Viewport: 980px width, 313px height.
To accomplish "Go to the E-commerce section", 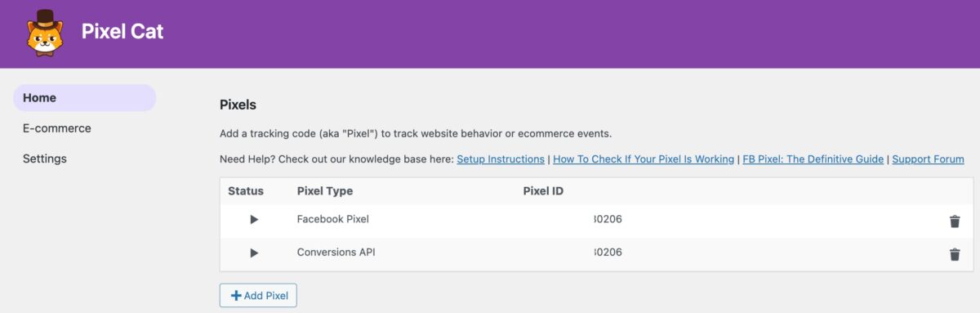I will (x=57, y=128).
